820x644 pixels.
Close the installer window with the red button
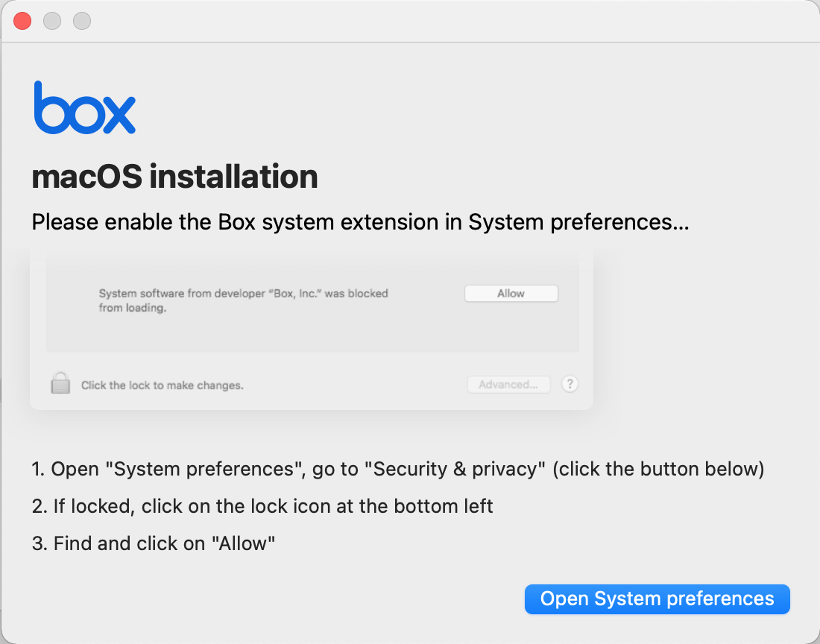(x=22, y=21)
